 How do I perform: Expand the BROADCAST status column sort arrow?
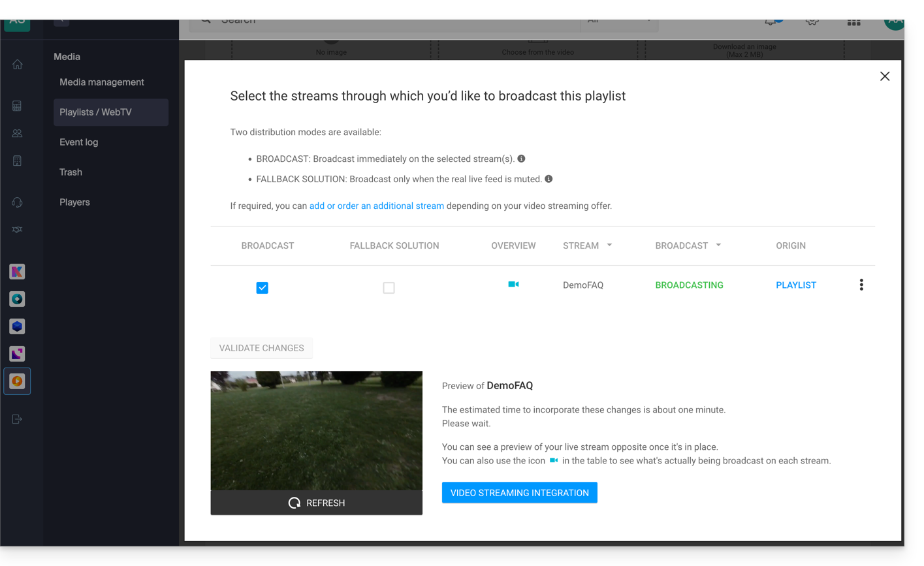click(x=718, y=245)
